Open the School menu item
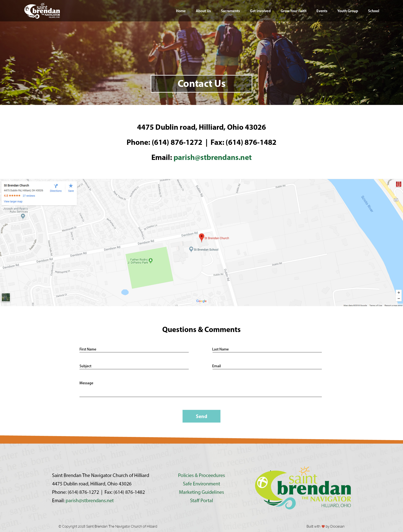Image resolution: width=403 pixels, height=532 pixels. click(x=373, y=11)
